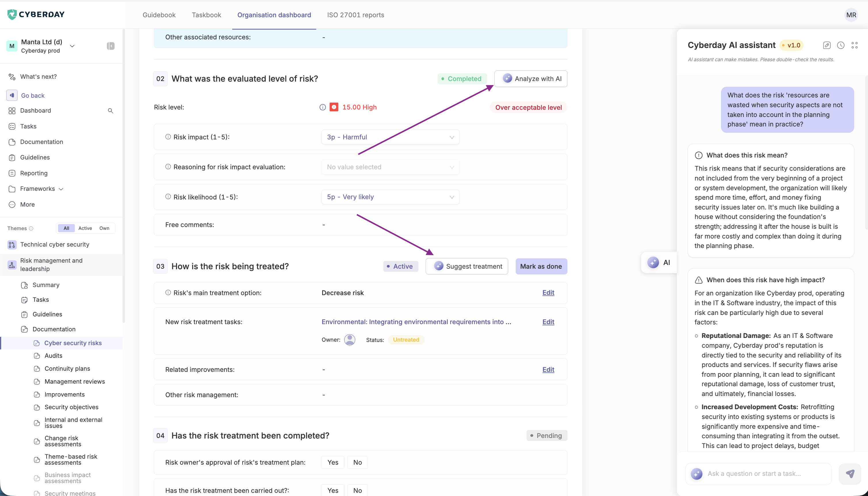Switch to the Taskbook tab
This screenshot has height=496, width=868.
206,15
